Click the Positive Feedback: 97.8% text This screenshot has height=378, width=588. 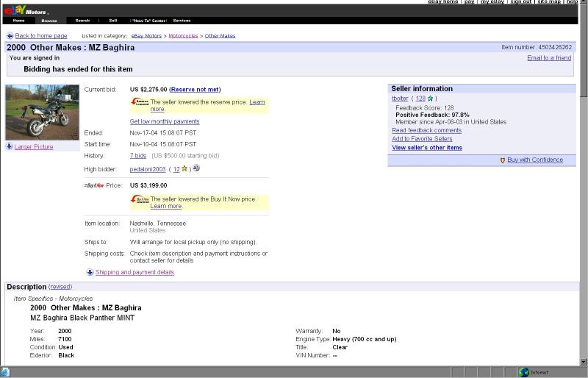pos(432,115)
